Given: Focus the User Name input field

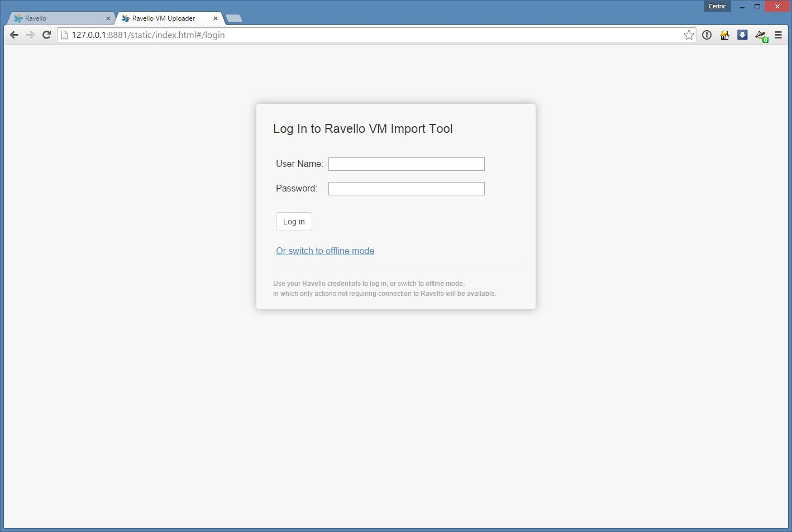Looking at the screenshot, I should pos(407,164).
